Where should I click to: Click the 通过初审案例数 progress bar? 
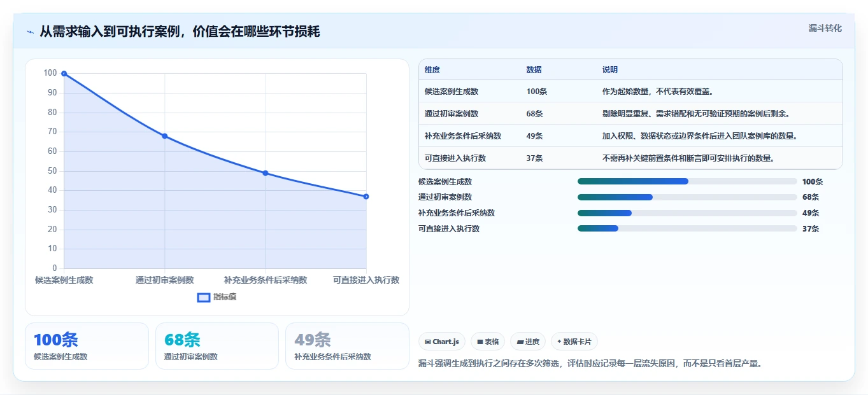coord(687,197)
